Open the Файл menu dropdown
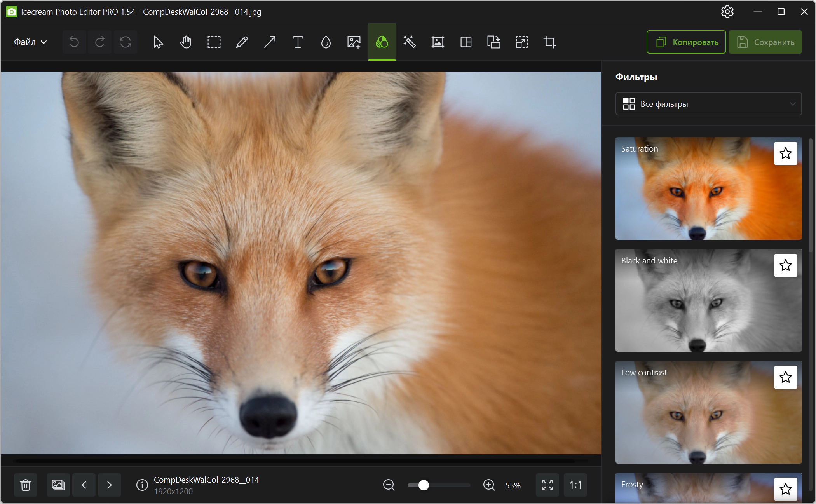Viewport: 816px width, 504px height. (30, 42)
